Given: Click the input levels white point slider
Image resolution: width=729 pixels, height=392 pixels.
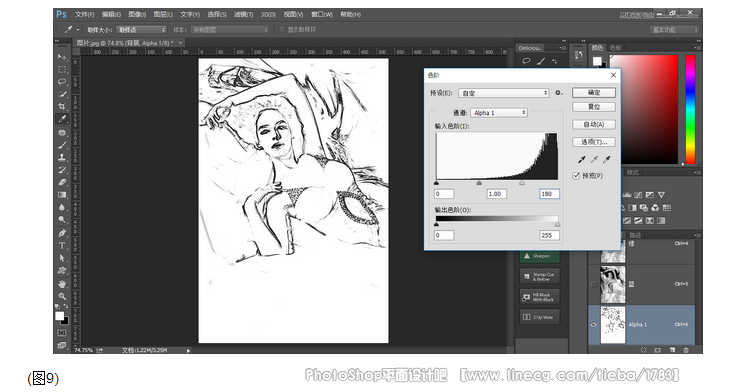Looking at the screenshot, I should point(522,183).
